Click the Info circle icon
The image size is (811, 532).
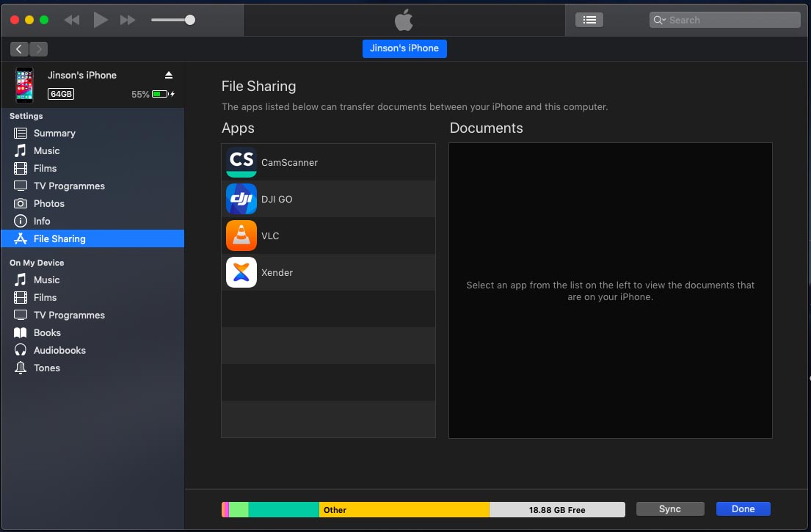(x=20, y=222)
